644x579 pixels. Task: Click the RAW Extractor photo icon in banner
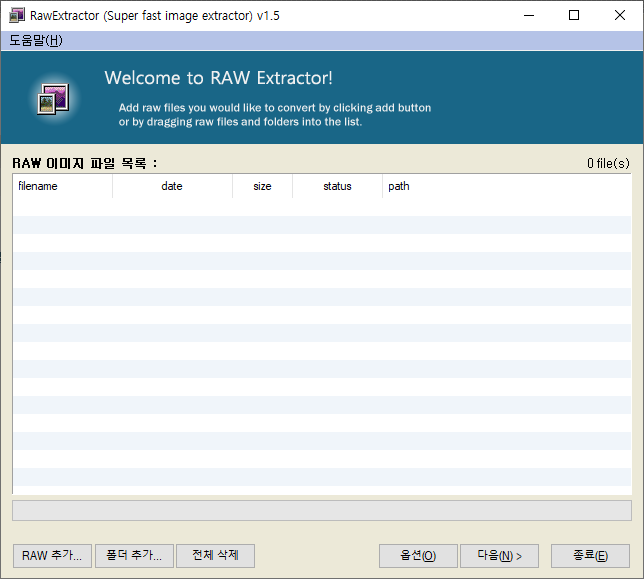click(53, 99)
